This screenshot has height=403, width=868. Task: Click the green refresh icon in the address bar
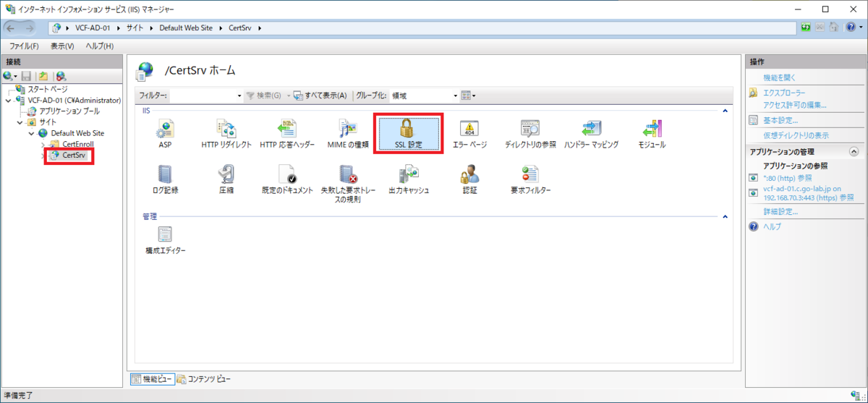tap(805, 27)
